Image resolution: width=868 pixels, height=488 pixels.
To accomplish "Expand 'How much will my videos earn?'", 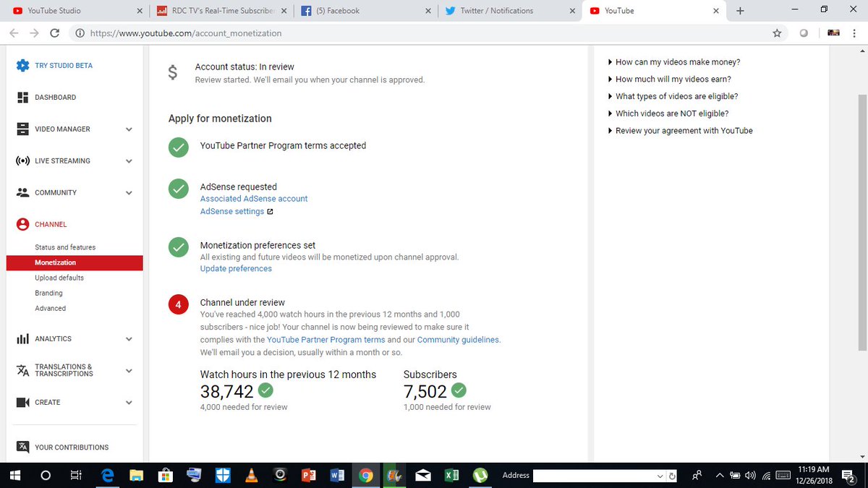I will click(x=670, y=80).
